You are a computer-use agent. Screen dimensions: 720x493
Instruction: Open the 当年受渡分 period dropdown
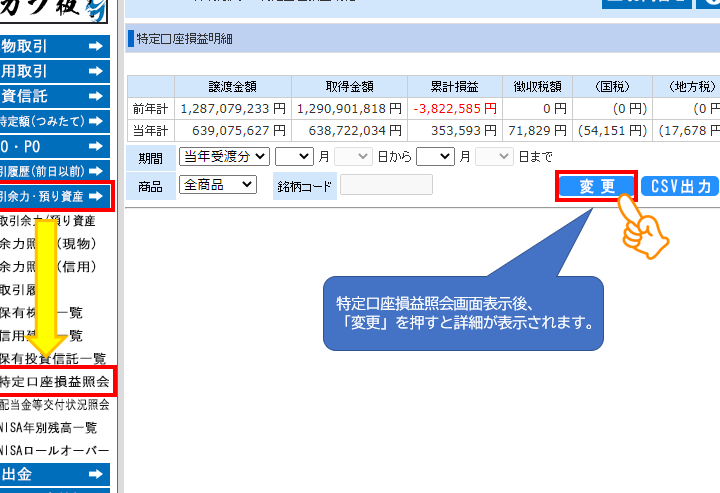click(224, 156)
